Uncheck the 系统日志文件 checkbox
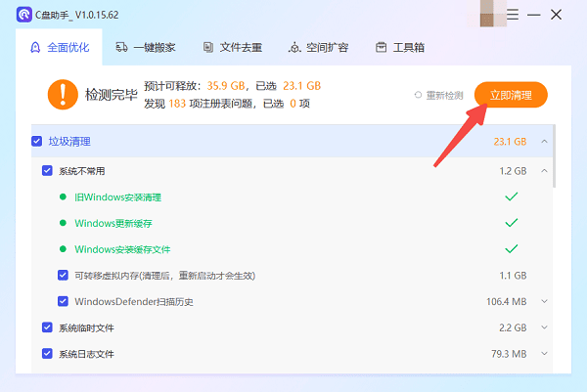The image size is (587, 392). [x=47, y=354]
